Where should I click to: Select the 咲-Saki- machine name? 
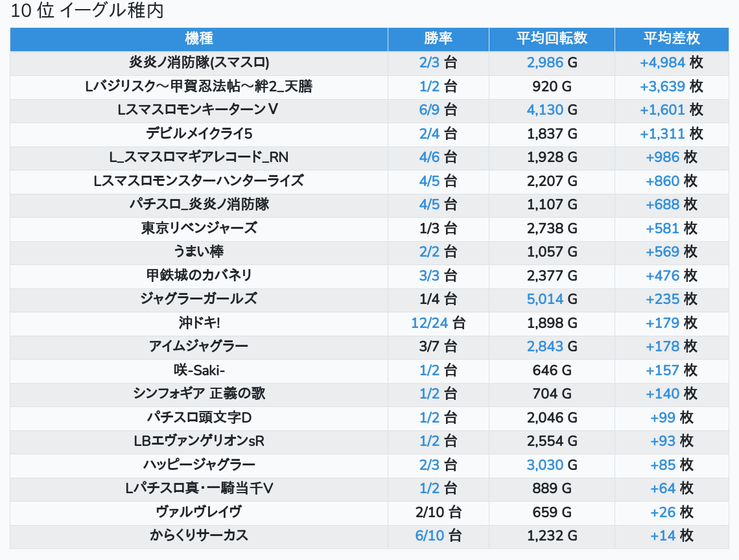coord(199,370)
